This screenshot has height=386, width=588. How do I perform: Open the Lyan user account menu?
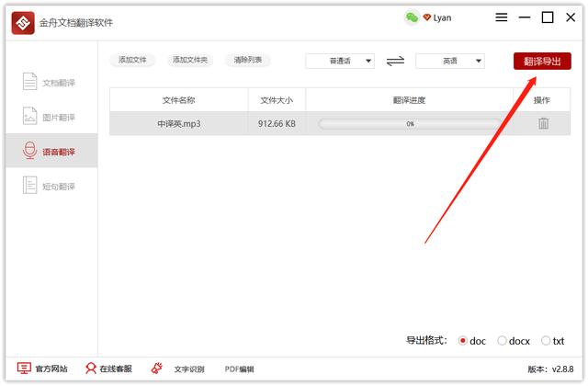pos(436,17)
